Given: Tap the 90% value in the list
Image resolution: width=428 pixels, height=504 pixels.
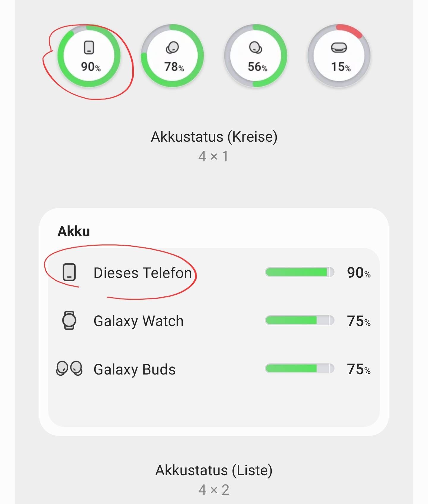Looking at the screenshot, I should tap(359, 273).
